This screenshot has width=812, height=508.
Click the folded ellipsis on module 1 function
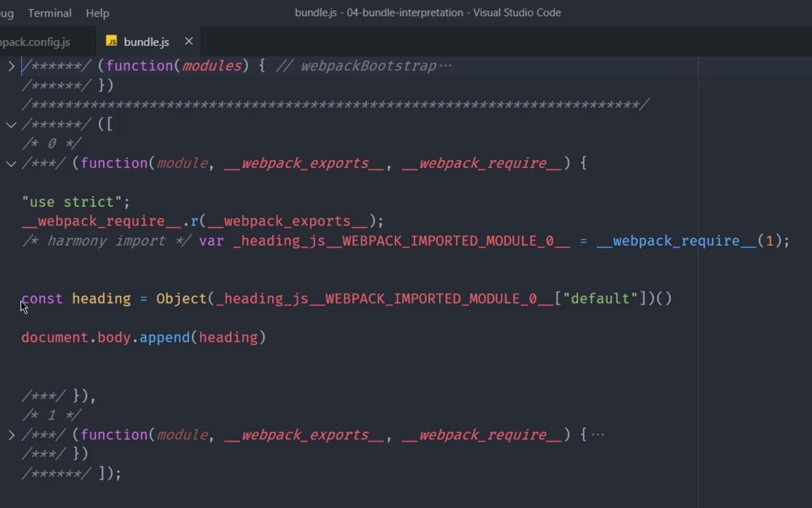click(x=598, y=435)
